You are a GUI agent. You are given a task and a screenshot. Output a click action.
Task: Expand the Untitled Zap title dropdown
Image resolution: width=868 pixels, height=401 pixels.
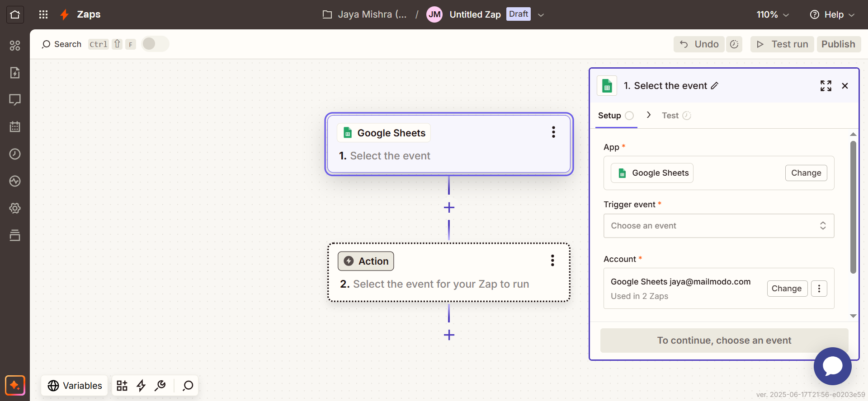[541, 14]
